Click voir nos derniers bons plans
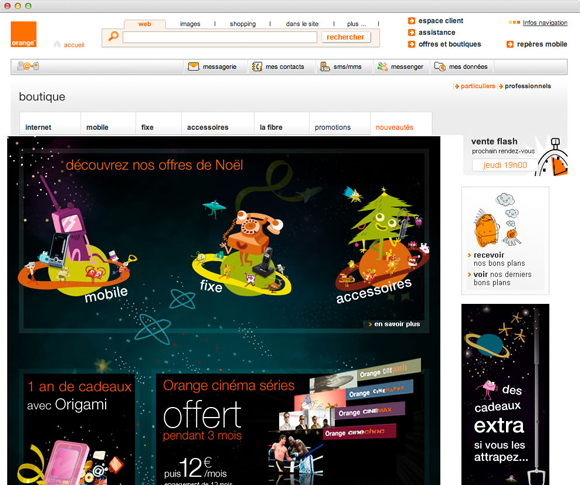Image resolution: width=580 pixels, height=485 pixels. tap(502, 279)
